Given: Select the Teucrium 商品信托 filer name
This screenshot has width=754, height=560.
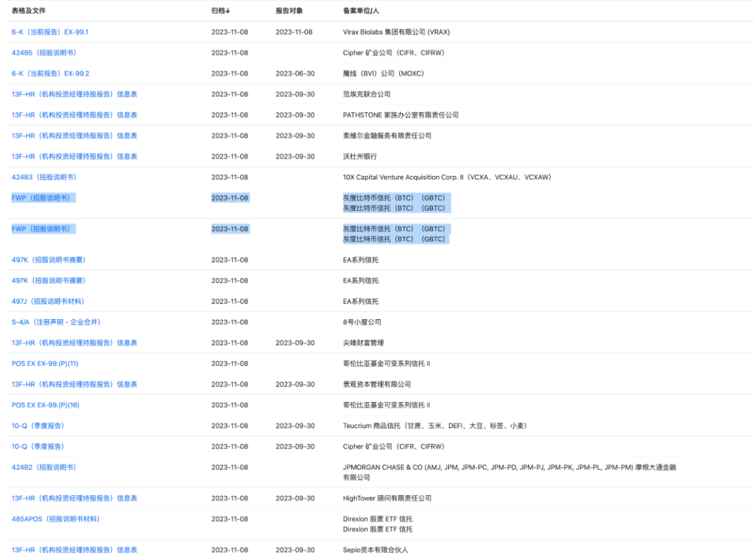Looking at the screenshot, I should click(x=435, y=425).
